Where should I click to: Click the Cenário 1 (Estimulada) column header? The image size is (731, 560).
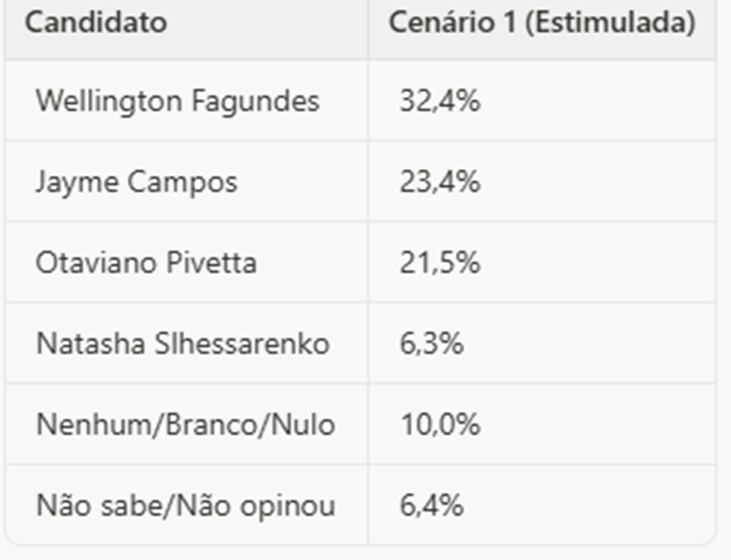[x=542, y=24]
